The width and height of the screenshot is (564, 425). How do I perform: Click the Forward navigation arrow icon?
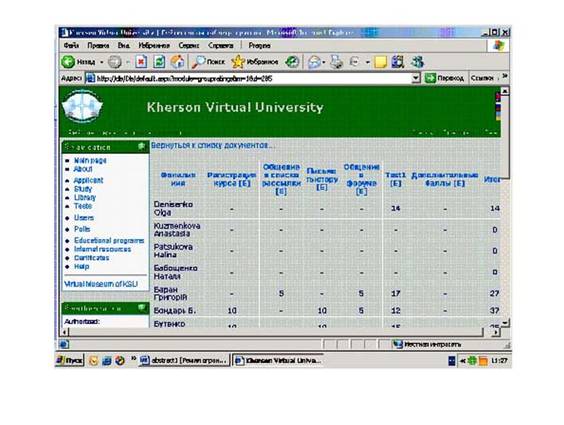[x=115, y=62]
